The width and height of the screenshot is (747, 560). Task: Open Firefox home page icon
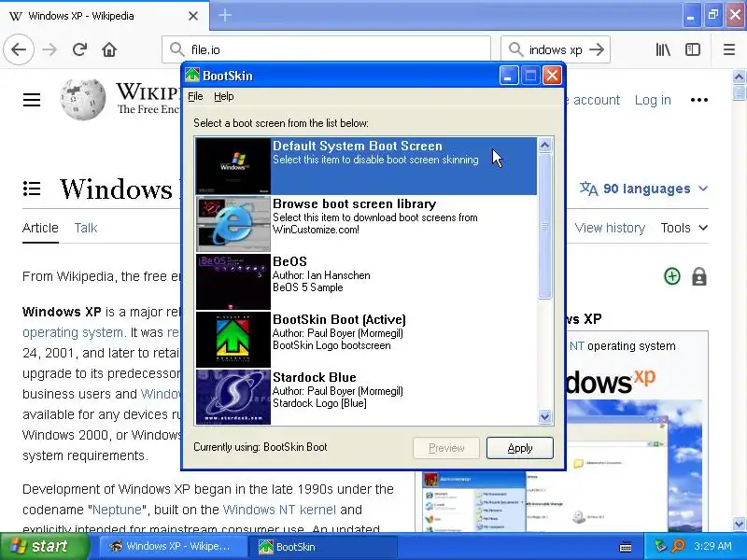(x=109, y=49)
